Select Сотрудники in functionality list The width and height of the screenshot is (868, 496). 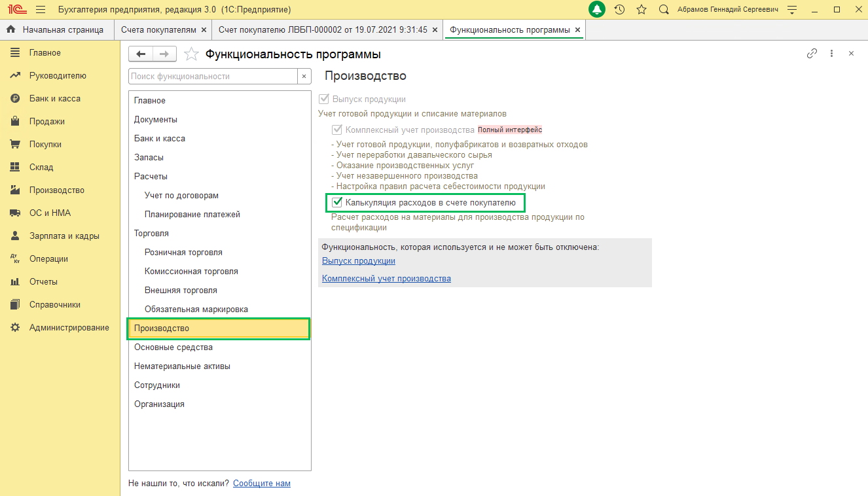click(x=219, y=385)
